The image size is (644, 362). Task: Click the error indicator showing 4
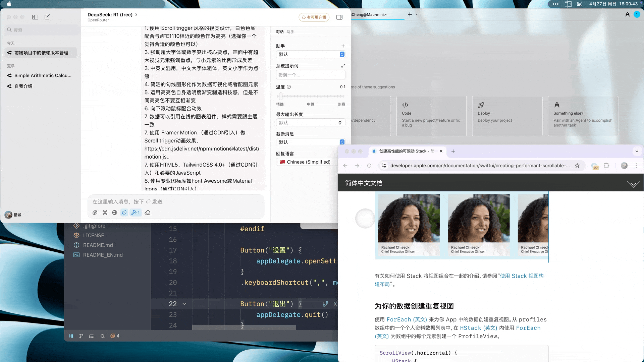tap(115, 336)
